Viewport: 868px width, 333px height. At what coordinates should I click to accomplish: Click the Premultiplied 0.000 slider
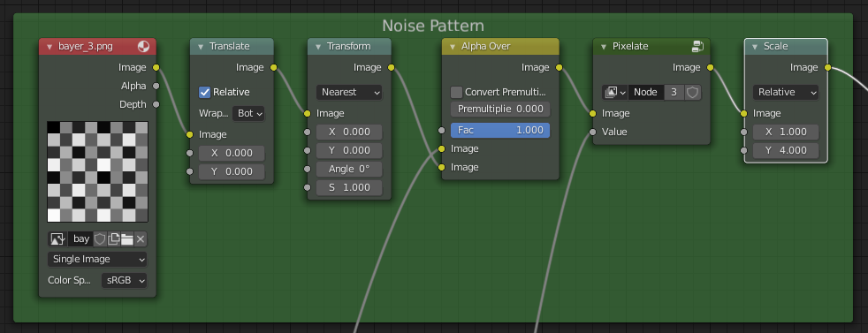coord(500,109)
